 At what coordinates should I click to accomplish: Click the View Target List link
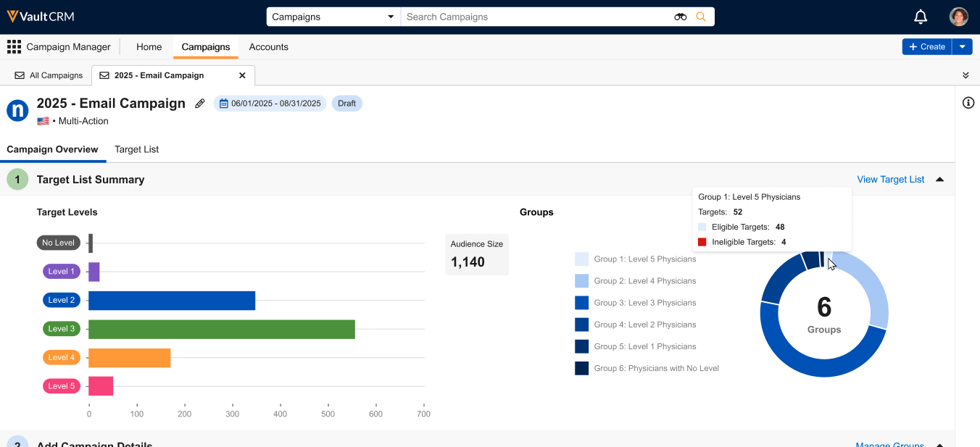coord(890,180)
